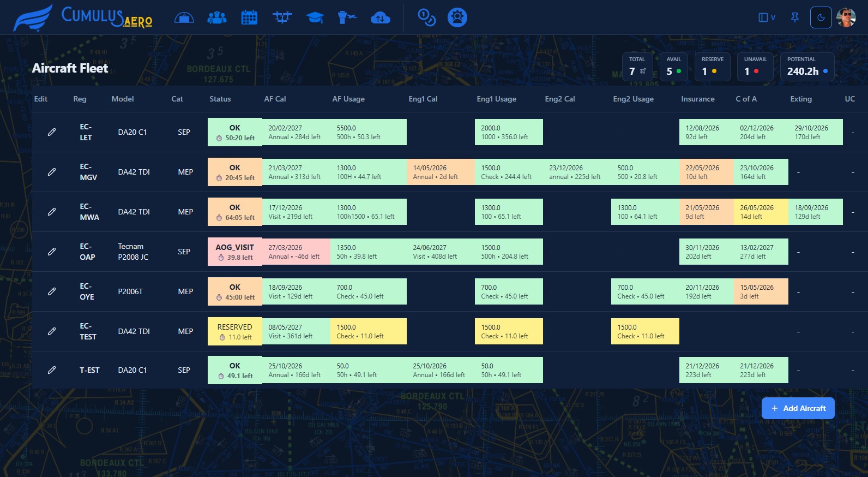
Task: Edit aircraft EC-OAP with pencil icon
Action: (52, 252)
